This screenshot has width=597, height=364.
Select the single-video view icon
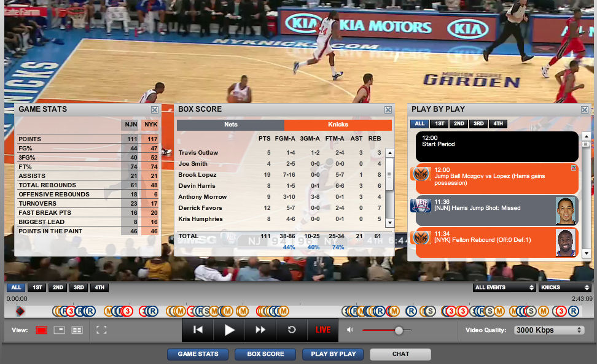coord(42,330)
